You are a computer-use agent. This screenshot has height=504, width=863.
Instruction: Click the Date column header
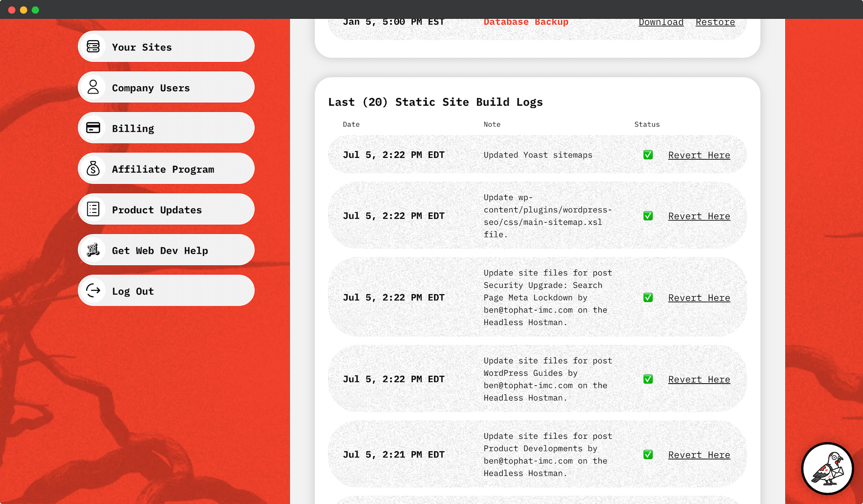coord(351,124)
